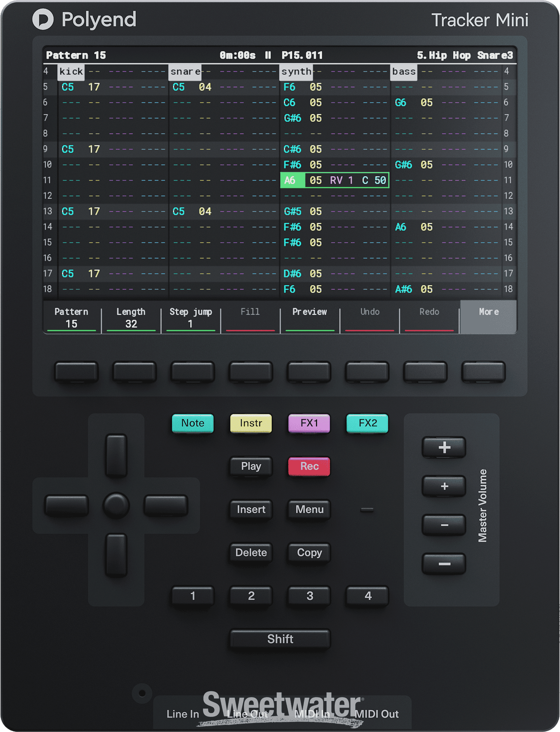Image resolution: width=560 pixels, height=732 pixels.
Task: Select the synth track header
Action: pyautogui.click(x=296, y=72)
